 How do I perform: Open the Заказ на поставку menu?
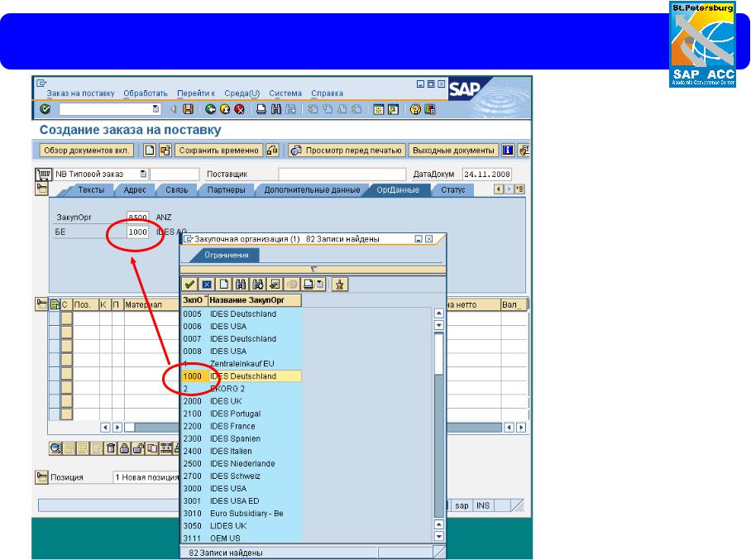pos(80,93)
